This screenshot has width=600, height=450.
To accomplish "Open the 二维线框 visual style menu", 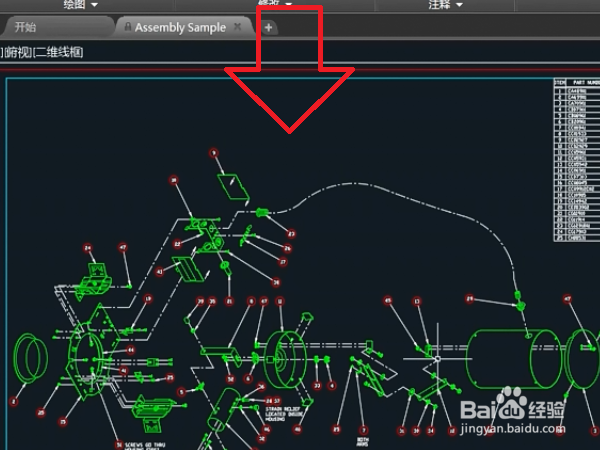I will [58, 52].
